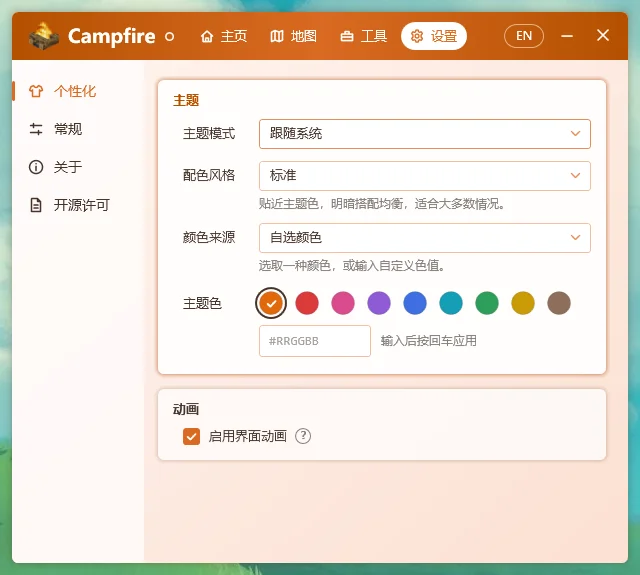Open the 主页 home tab
This screenshot has width=640, height=575.
(223, 36)
